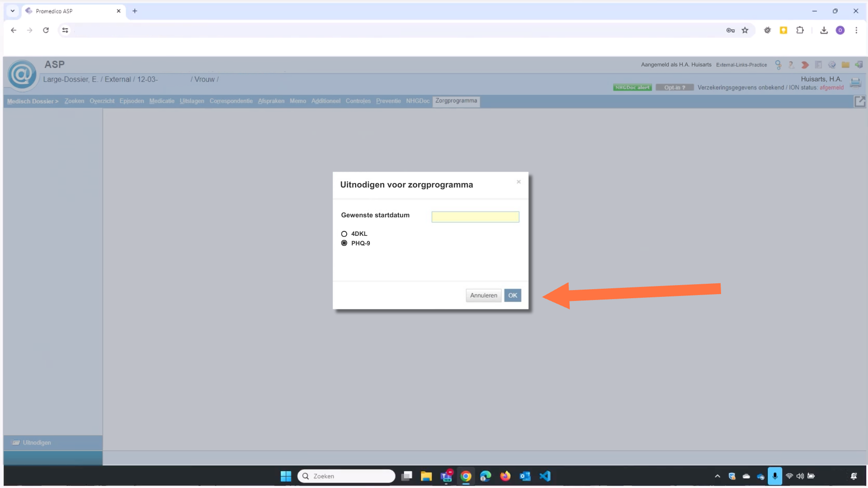Image resolution: width=868 pixels, height=488 pixels.
Task: Open the Overzicht menu item
Action: click(102, 101)
